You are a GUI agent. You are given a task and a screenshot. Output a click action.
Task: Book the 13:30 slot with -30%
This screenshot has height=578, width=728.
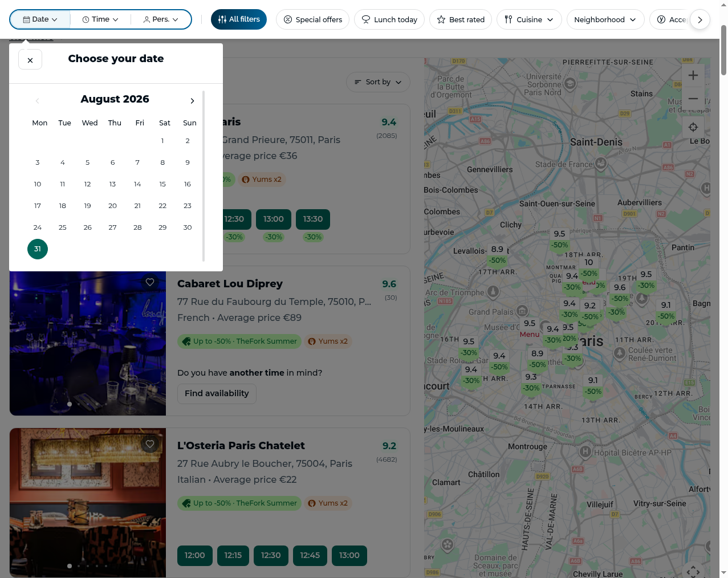313,219
